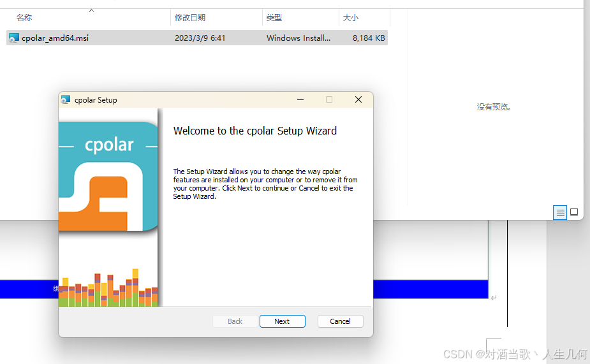
Task: Click Next in cpolar Setup wizard
Action: click(282, 321)
